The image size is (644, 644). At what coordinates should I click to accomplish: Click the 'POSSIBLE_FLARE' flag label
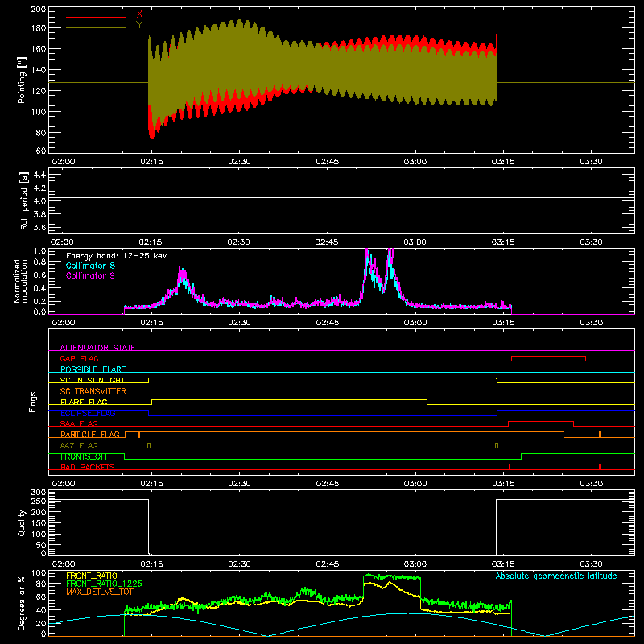click(x=93, y=369)
